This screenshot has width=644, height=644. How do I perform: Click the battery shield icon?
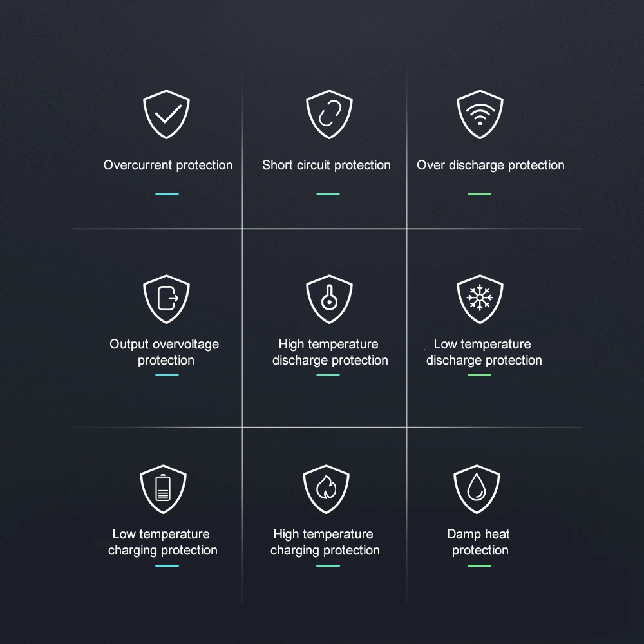point(163,488)
